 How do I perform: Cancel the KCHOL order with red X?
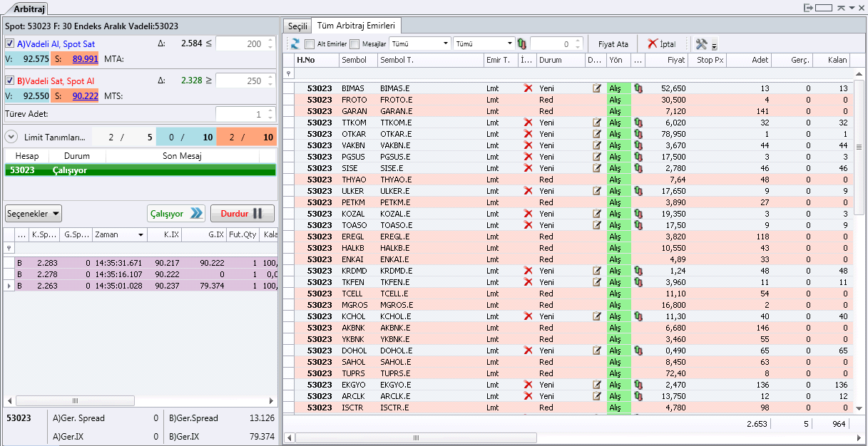[528, 316]
